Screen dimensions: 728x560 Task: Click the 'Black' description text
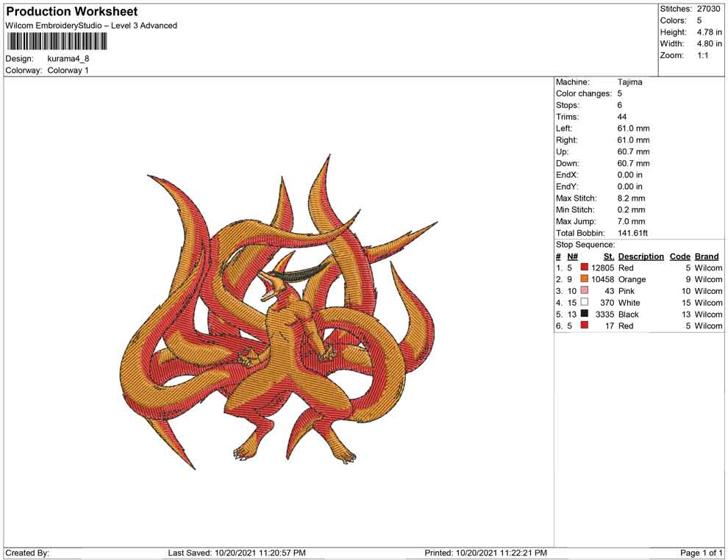629,314
